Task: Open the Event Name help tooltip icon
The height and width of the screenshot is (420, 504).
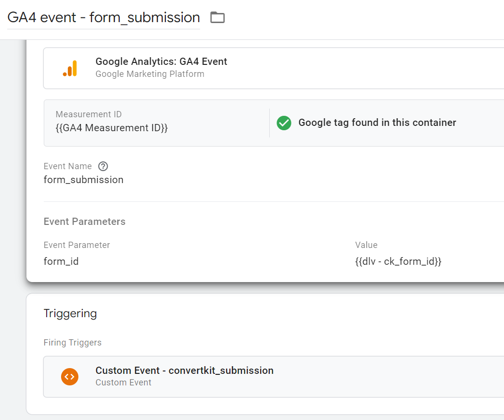Action: (103, 166)
